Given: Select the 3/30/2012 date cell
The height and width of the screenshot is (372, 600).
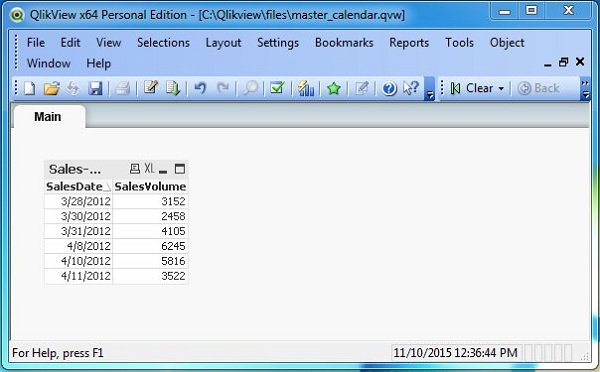Looking at the screenshot, I should pyautogui.click(x=78, y=216).
